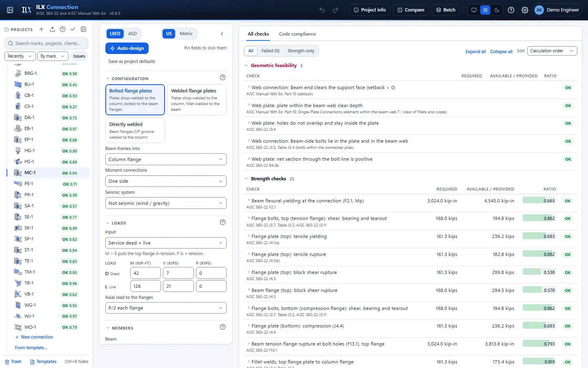The image size is (588, 368).
Task: Collapse inputs panel with left chevron
Action: (x=222, y=34)
